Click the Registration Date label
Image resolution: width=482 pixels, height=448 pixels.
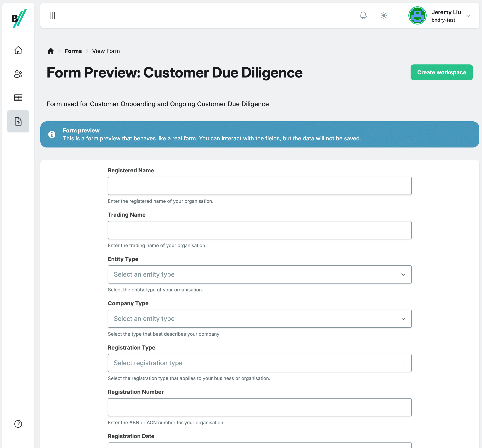131,436
